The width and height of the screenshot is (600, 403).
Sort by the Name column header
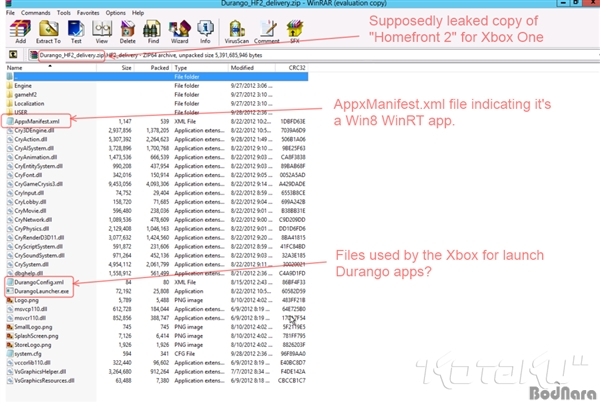[x=51, y=68]
